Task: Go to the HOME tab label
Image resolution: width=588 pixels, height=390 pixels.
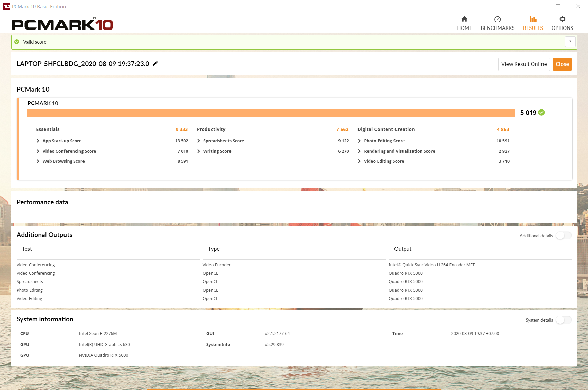Action: (464, 28)
